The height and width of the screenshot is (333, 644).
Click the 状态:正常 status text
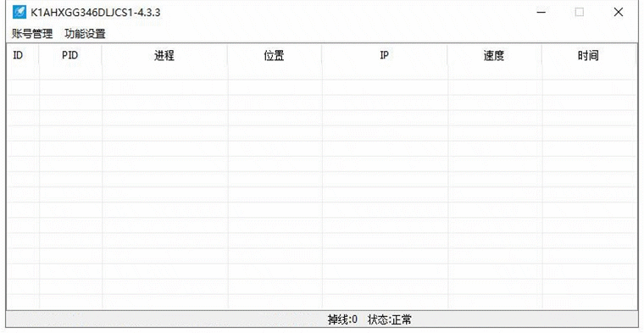tap(390, 319)
